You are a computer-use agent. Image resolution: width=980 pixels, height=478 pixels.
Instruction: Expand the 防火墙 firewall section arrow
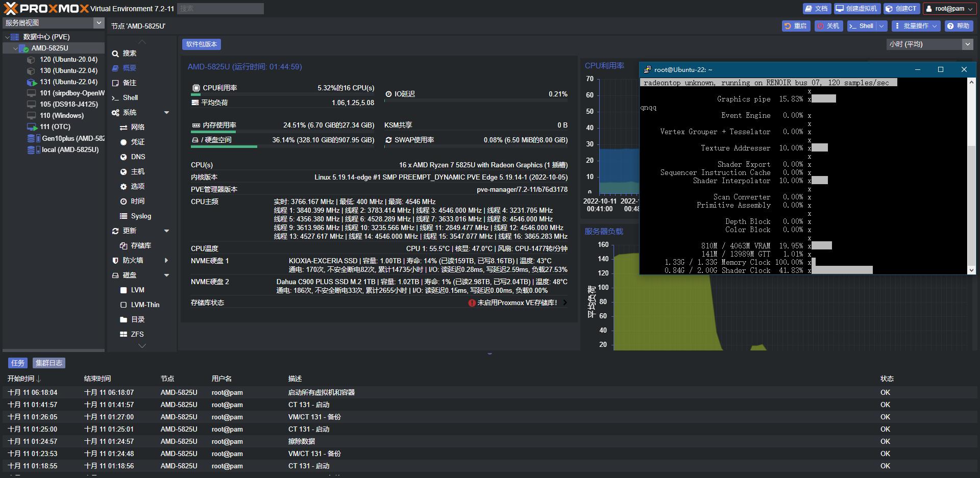point(166,261)
